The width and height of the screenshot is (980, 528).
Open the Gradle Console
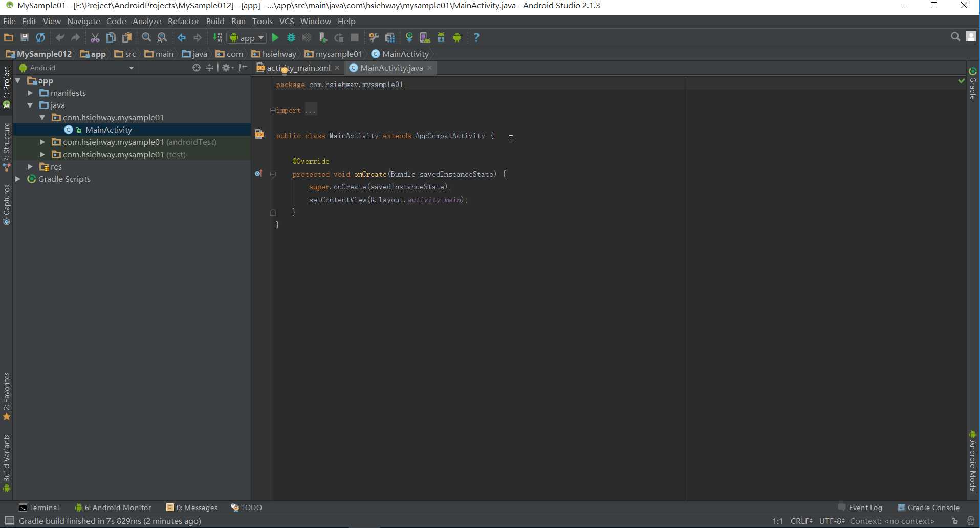pos(929,508)
